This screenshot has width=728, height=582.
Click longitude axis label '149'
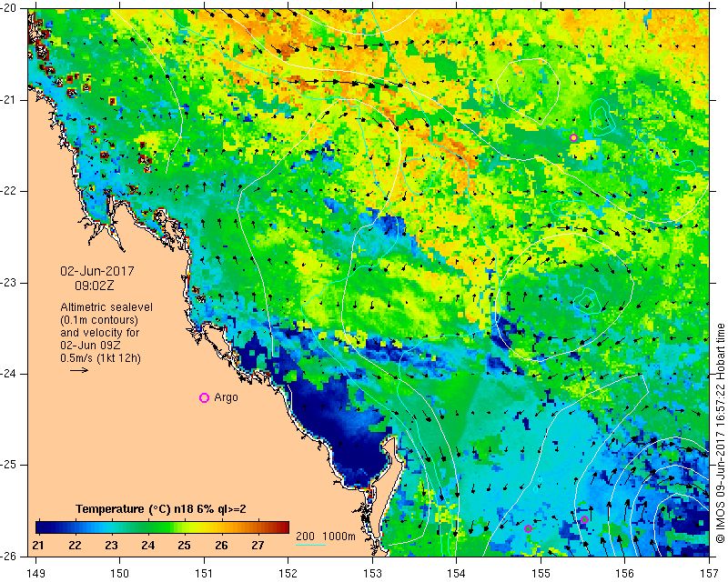point(36,574)
